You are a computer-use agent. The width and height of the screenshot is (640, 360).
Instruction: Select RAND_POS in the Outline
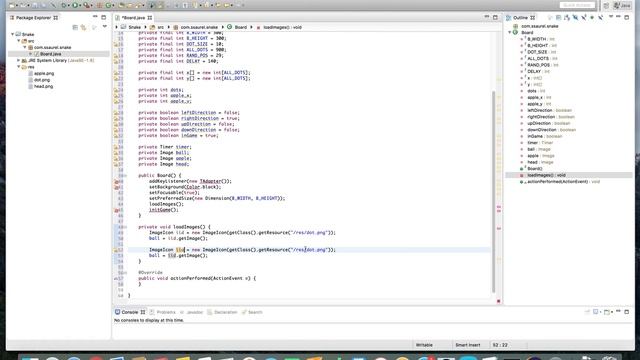coord(538,65)
